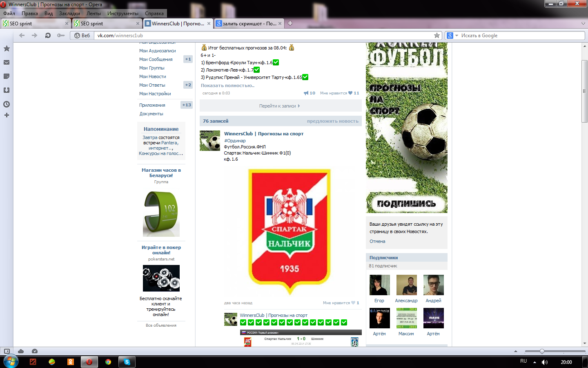The image size is (588, 368).
Task: Open the 'Справка' menu
Action: [x=154, y=13]
